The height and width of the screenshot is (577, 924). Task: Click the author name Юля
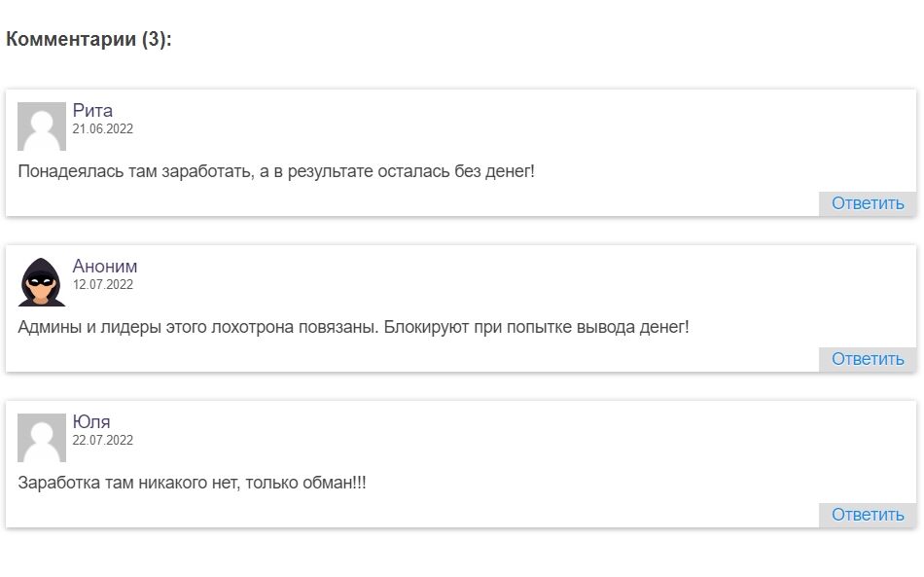[x=91, y=422]
